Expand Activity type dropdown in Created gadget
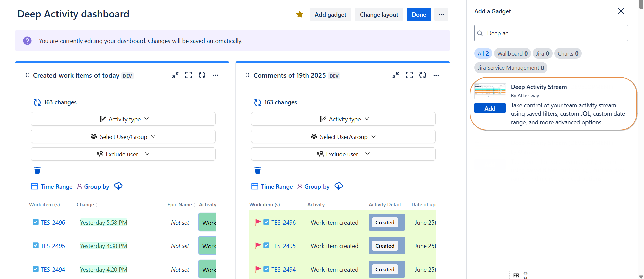The width and height of the screenshot is (644, 279). pos(123,119)
